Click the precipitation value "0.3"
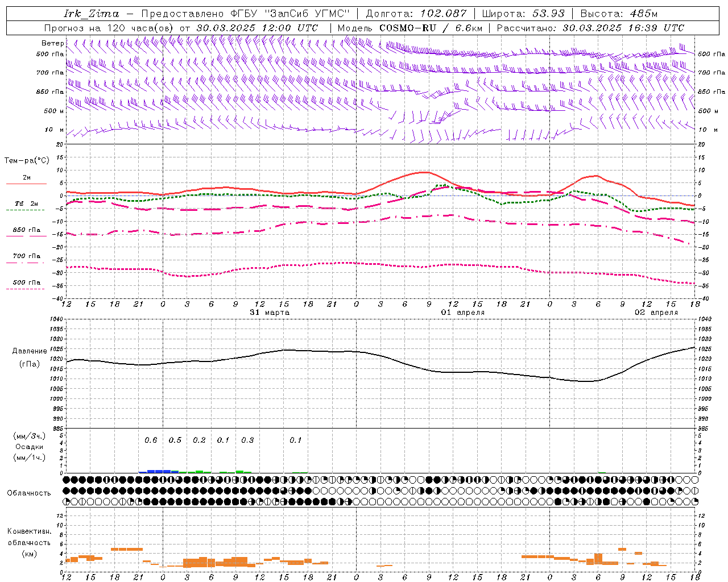This screenshot has height=582, width=728. (x=247, y=440)
